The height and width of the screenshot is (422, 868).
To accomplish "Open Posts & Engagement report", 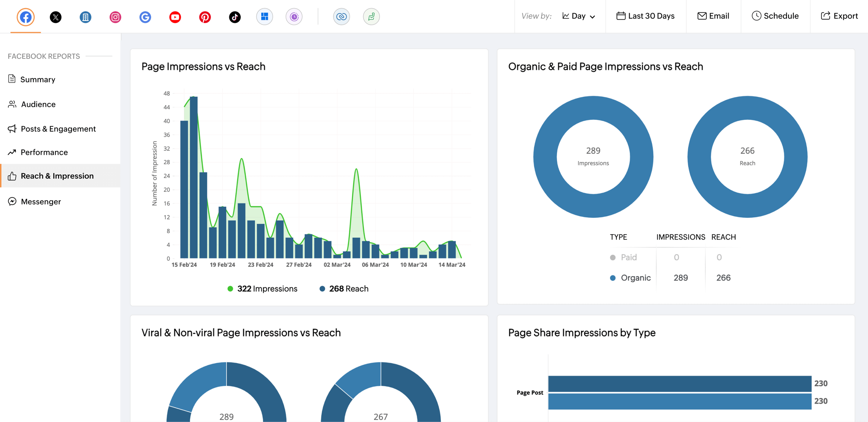I will pyautogui.click(x=58, y=129).
